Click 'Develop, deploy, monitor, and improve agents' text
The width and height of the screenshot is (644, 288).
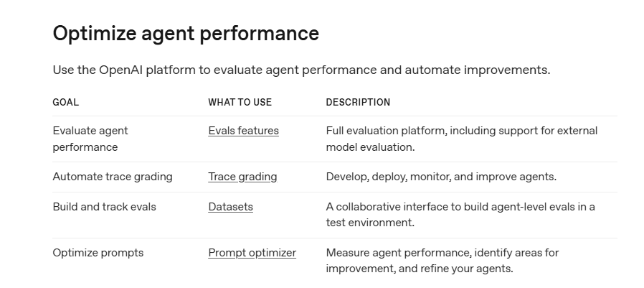click(x=441, y=177)
